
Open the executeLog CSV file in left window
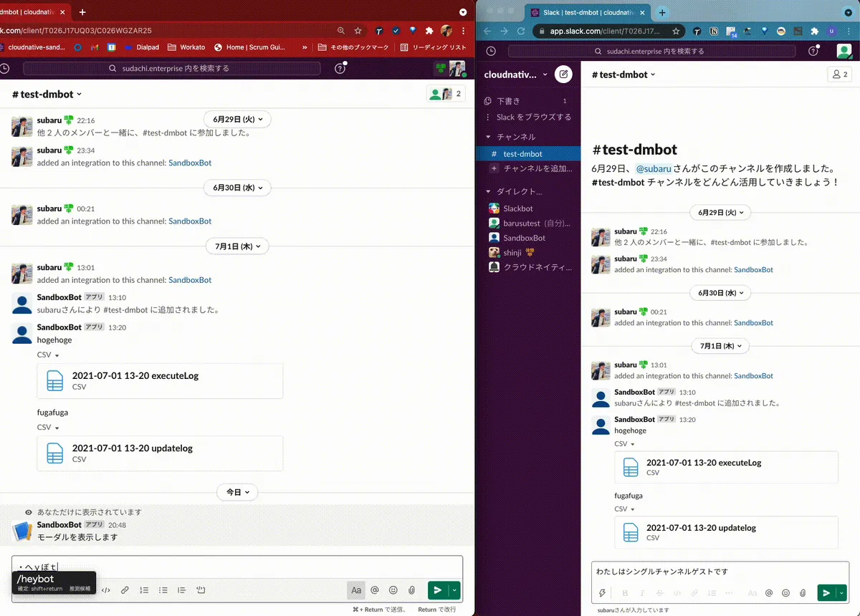click(160, 380)
